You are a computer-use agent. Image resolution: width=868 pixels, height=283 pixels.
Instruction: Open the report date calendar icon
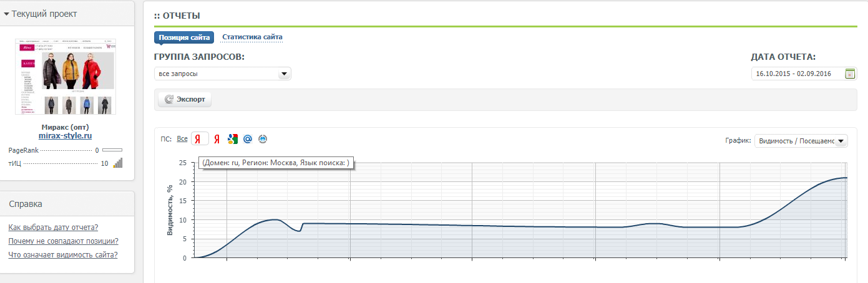click(x=850, y=74)
